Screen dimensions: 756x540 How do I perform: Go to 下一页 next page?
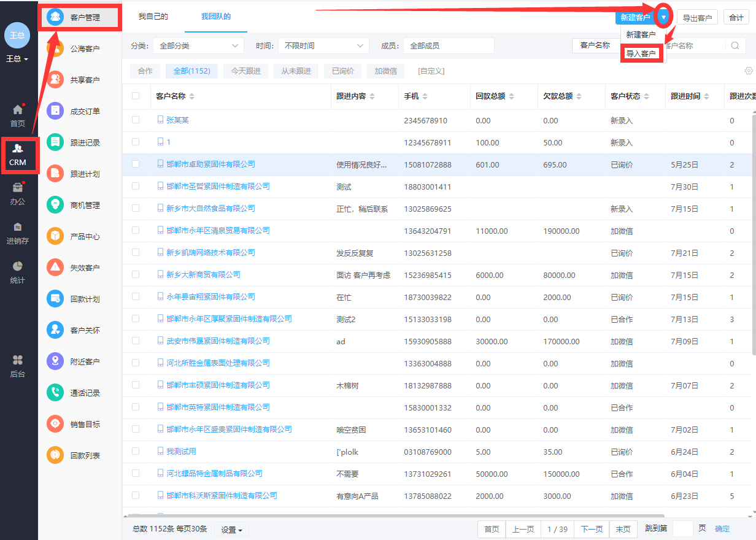point(592,529)
